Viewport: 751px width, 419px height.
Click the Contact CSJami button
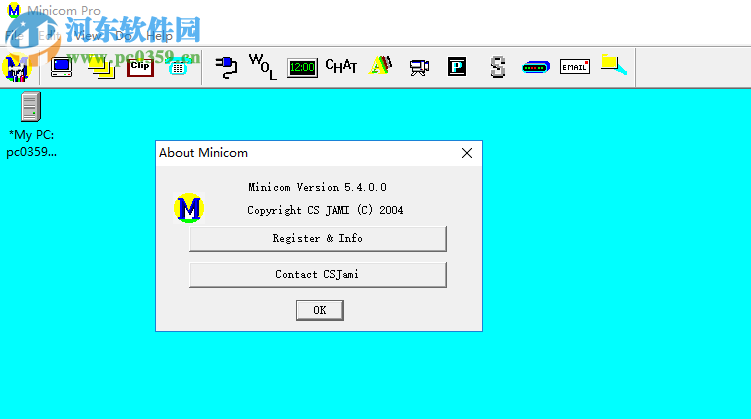[x=318, y=274]
